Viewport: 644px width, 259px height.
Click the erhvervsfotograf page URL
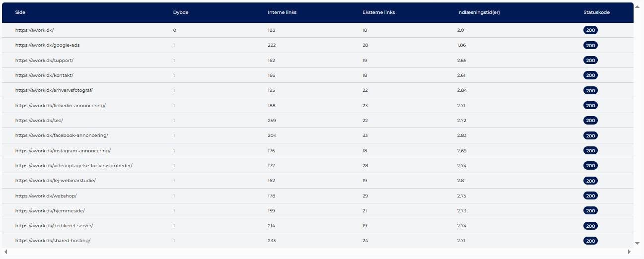[x=54, y=90]
